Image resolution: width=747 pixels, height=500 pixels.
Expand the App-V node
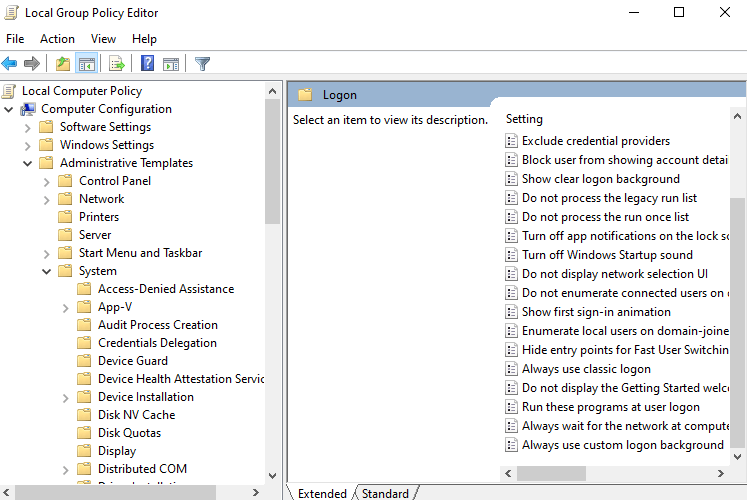(x=66, y=309)
